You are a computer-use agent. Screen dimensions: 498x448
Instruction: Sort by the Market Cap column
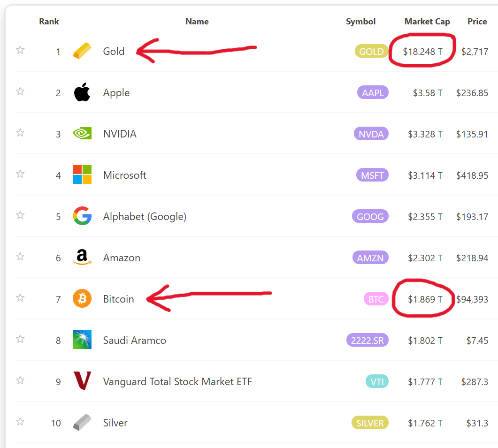tap(427, 21)
